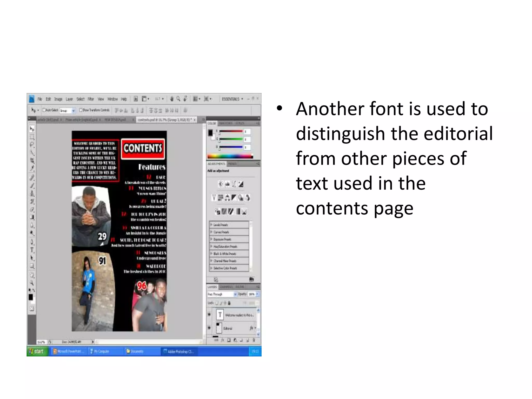Hide the Welcome readers text layer
The width and height of the screenshot is (532, 399).
(209, 315)
